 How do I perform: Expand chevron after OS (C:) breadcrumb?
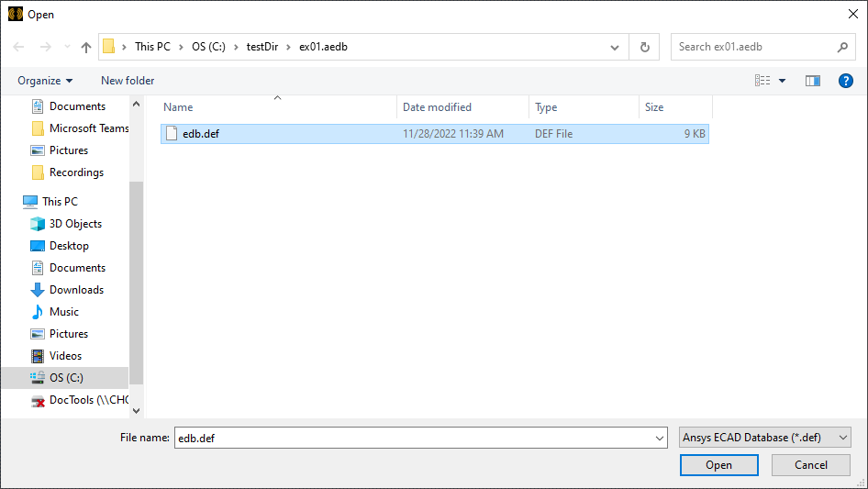point(236,47)
